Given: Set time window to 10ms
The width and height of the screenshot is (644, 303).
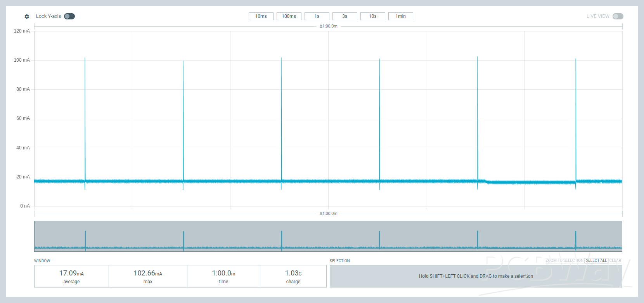Looking at the screenshot, I should [x=261, y=16].
